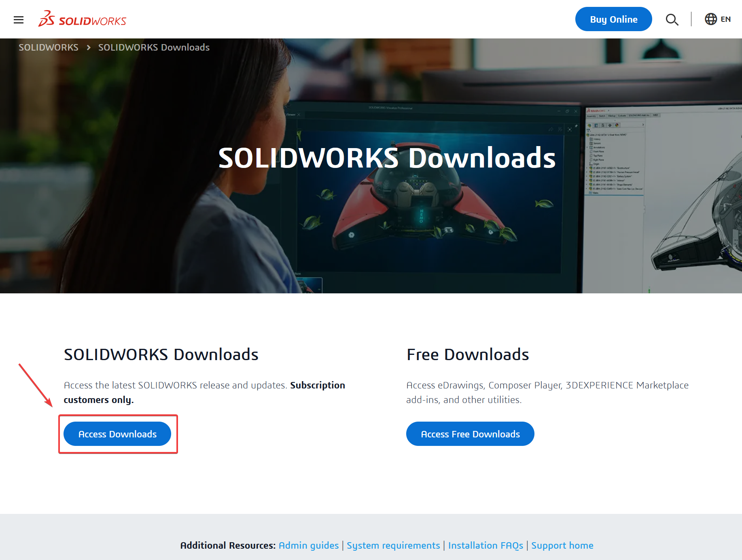Click the 'Subscription customers only.' text
This screenshot has height=560, width=742.
coord(204,392)
